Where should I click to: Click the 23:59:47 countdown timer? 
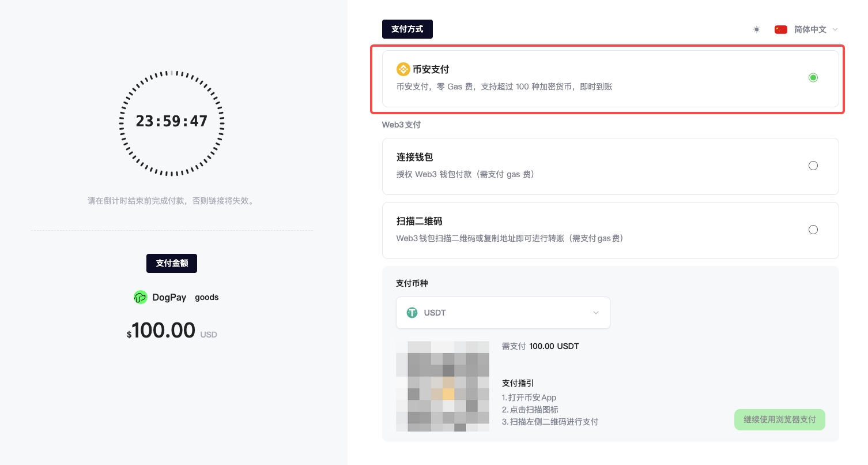click(172, 121)
